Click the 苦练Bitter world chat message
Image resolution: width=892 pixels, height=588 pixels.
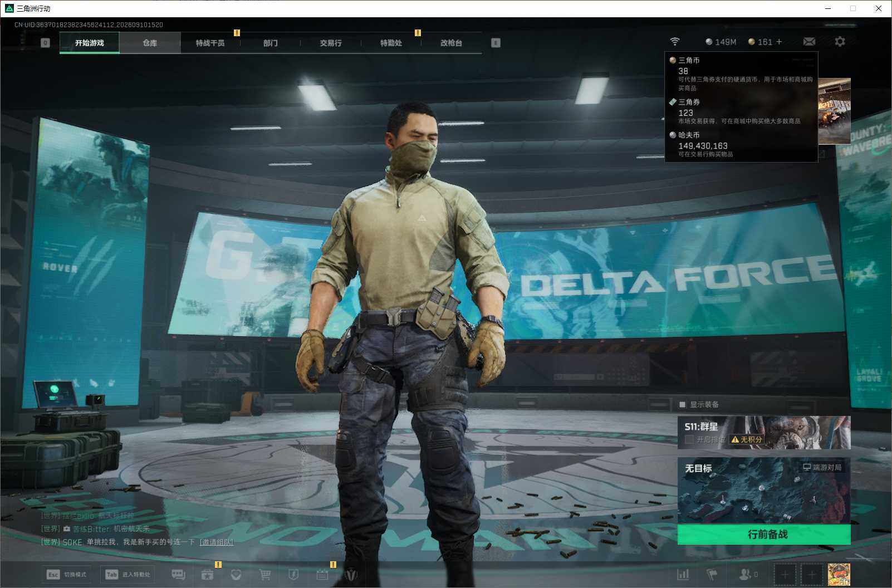95,528
